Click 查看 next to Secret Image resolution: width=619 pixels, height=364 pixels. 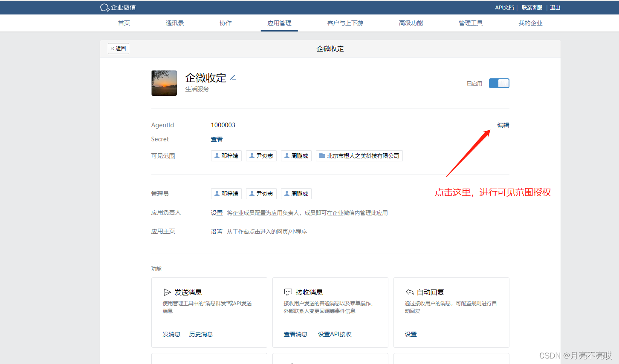pos(217,139)
